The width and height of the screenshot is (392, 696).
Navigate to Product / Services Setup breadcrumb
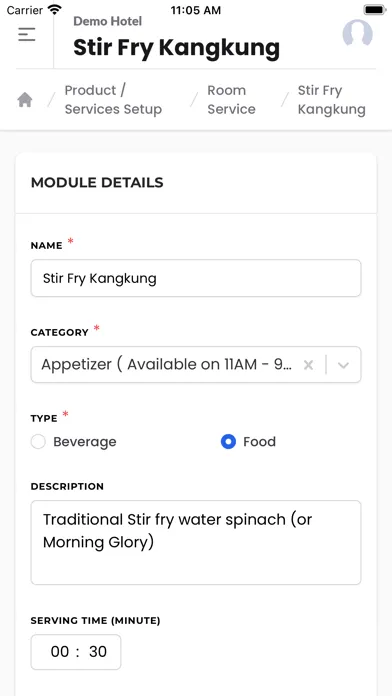pos(113,100)
